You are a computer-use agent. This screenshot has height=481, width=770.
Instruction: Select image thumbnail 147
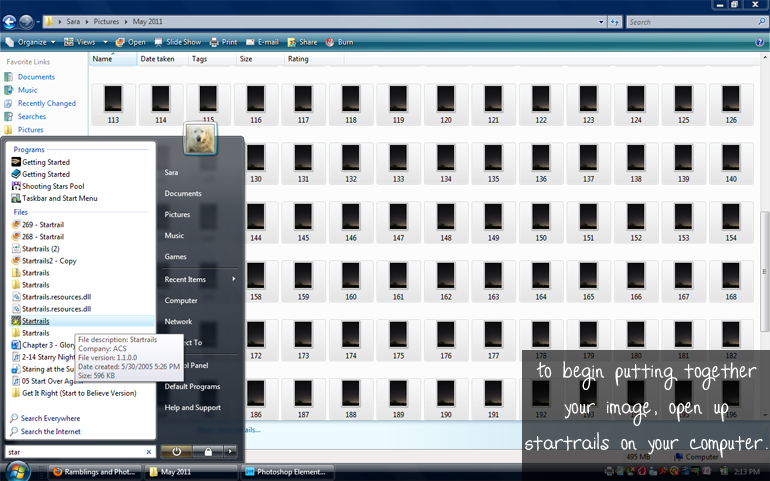click(398, 222)
